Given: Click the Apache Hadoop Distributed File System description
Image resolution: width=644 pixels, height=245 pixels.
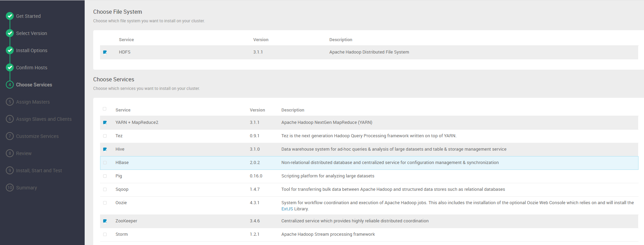Looking at the screenshot, I should pos(369,52).
